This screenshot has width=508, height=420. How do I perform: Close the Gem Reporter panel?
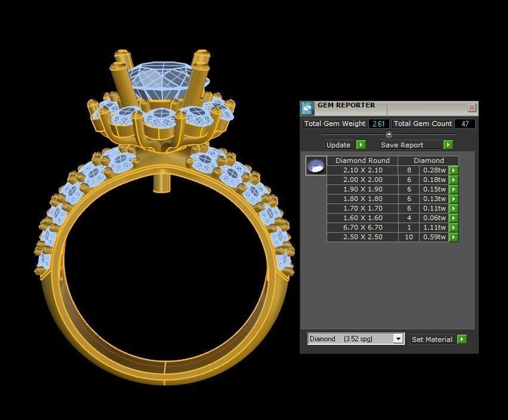(x=472, y=108)
